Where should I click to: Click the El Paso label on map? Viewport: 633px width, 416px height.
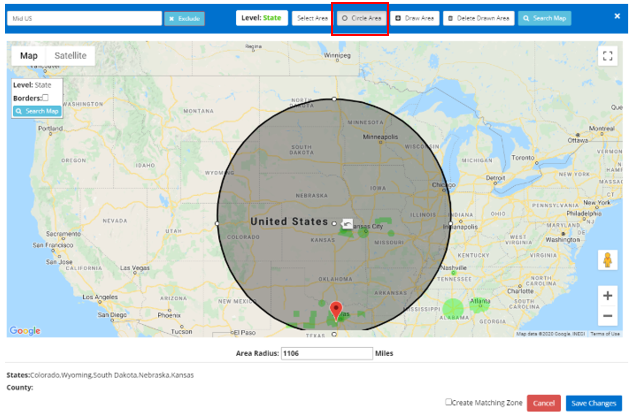point(245,332)
